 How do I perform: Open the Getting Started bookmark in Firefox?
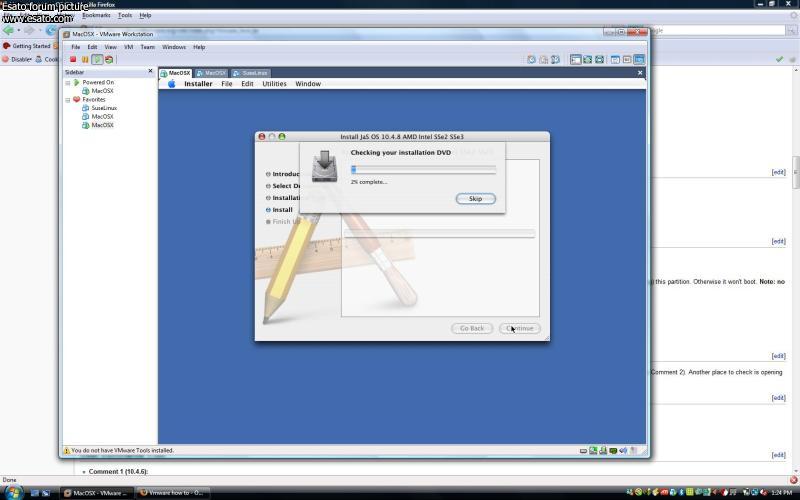[x=27, y=46]
